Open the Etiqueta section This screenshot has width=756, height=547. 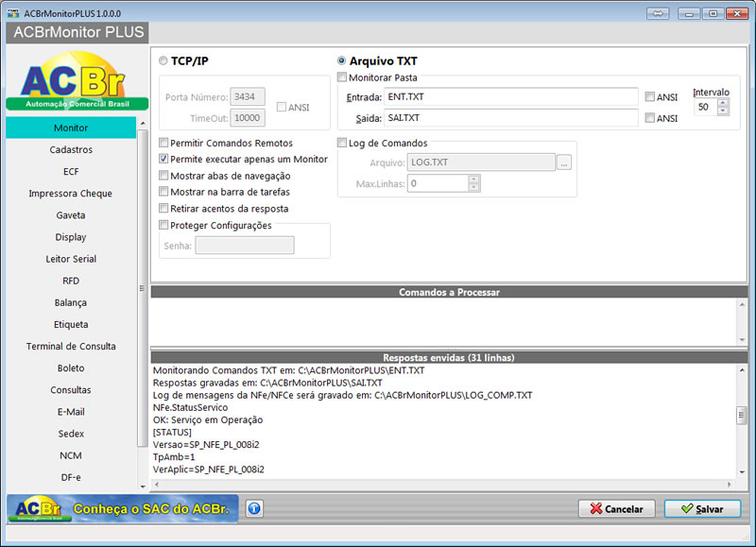pyautogui.click(x=71, y=324)
